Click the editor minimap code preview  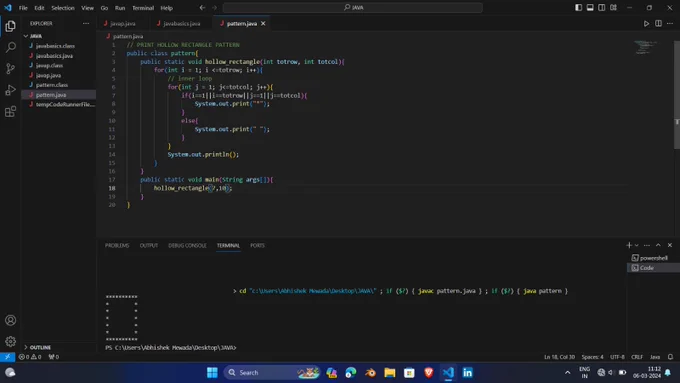(645, 47)
